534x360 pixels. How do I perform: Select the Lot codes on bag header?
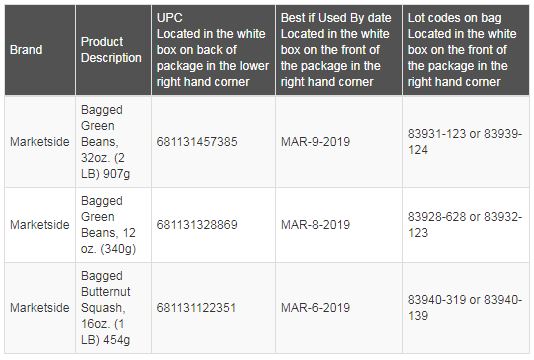coord(466,50)
